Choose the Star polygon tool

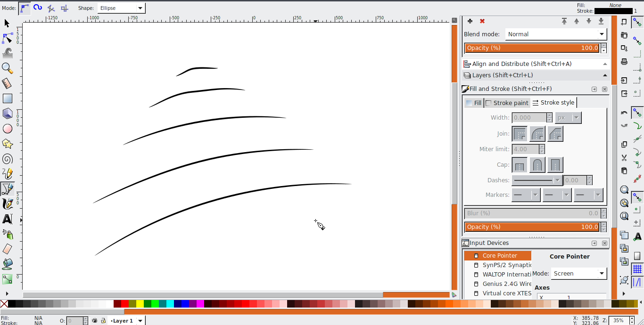(7, 144)
